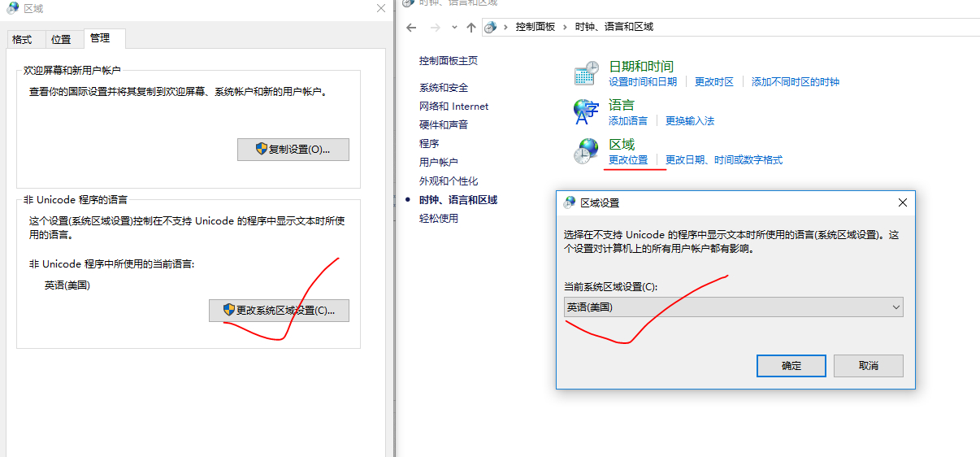The height and width of the screenshot is (457, 980).
Task: Go back in Control Panel navigation
Action: pyautogui.click(x=411, y=27)
